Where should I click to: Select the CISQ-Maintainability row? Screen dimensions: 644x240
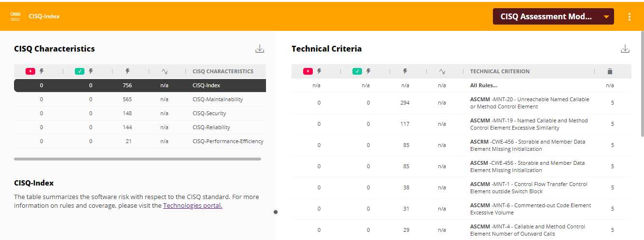(x=217, y=99)
